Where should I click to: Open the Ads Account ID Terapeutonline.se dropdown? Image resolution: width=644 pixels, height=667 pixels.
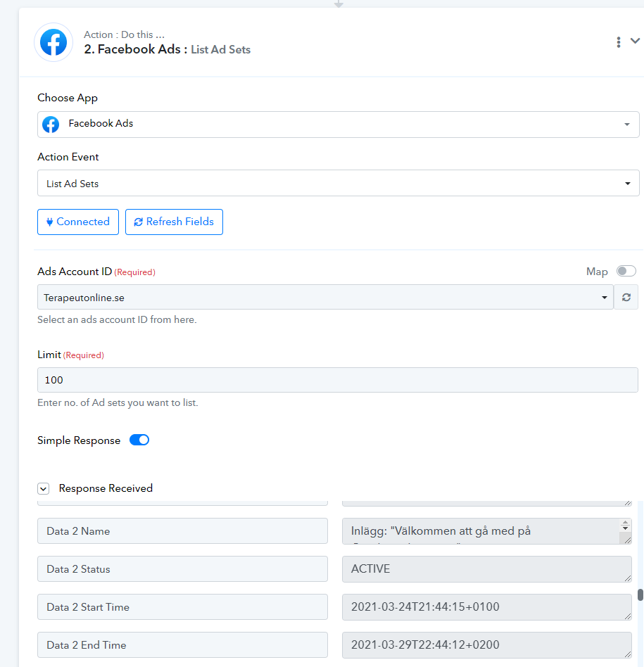click(x=325, y=297)
